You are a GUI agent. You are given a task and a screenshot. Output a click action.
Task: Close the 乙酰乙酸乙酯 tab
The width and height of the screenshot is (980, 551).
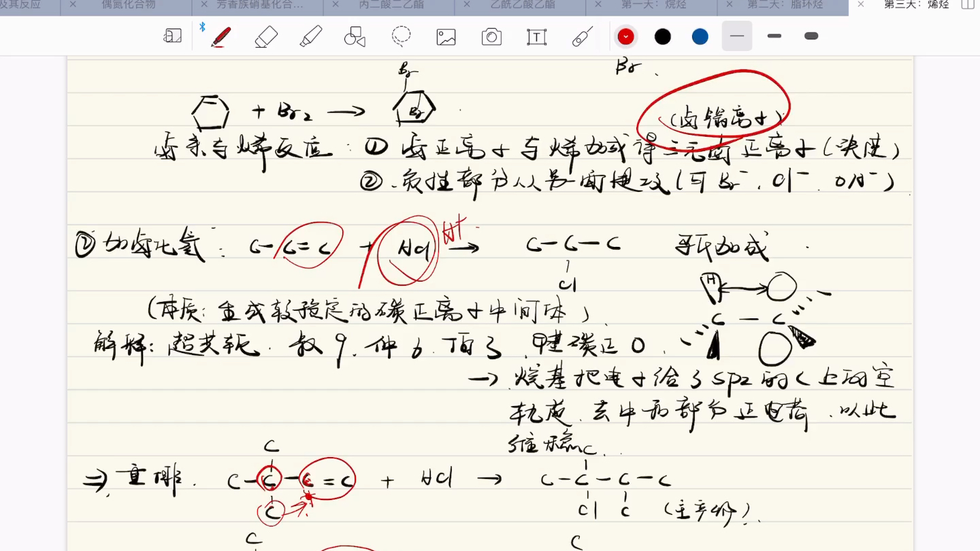[x=467, y=4]
